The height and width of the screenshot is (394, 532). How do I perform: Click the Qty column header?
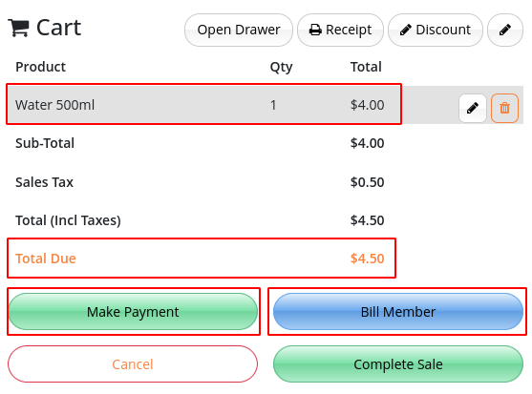pyautogui.click(x=281, y=67)
